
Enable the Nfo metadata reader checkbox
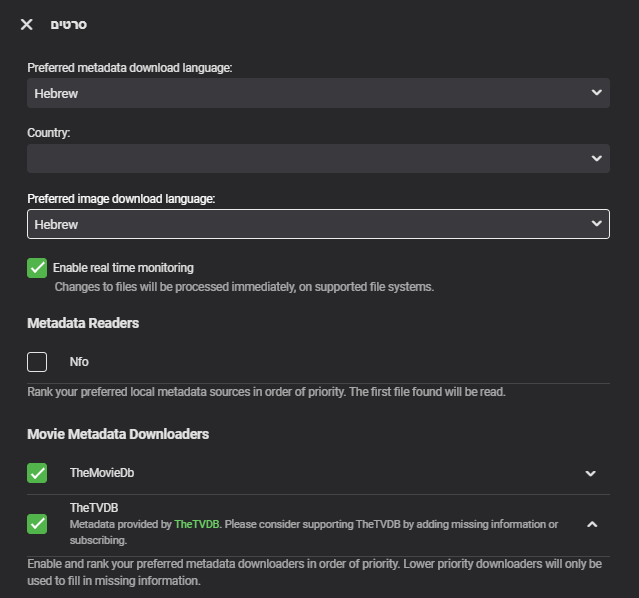37,362
